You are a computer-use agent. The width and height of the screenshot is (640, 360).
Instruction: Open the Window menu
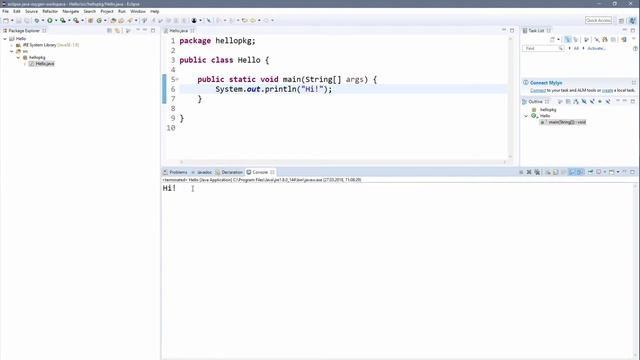(138, 11)
